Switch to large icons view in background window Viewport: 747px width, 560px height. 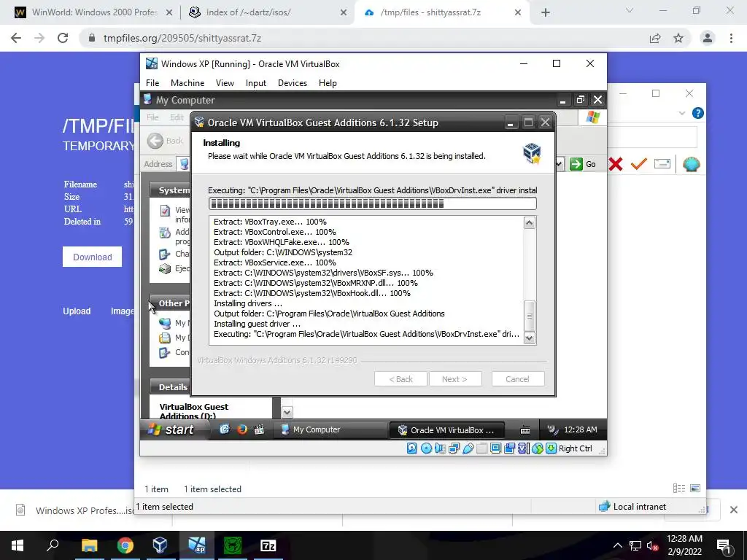(695, 489)
